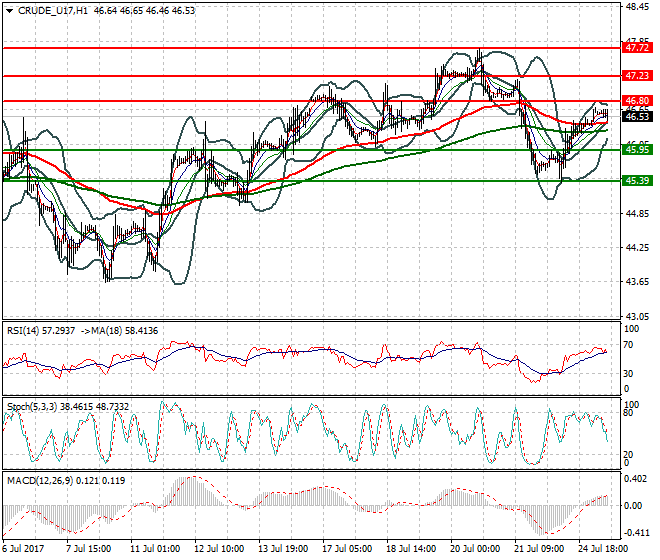Click the 46.53 current price label
This screenshot has width=660, height=560.
pyautogui.click(x=637, y=117)
